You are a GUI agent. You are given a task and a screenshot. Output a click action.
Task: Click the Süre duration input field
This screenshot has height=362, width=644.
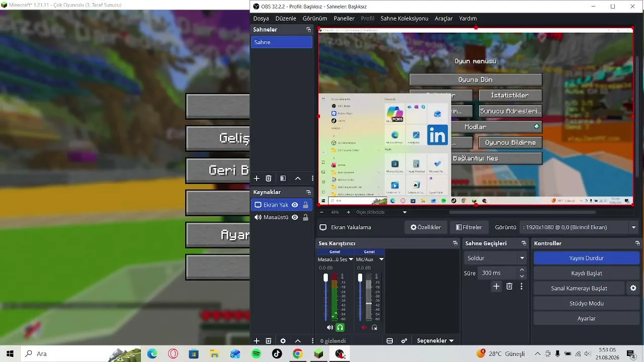pos(498,273)
